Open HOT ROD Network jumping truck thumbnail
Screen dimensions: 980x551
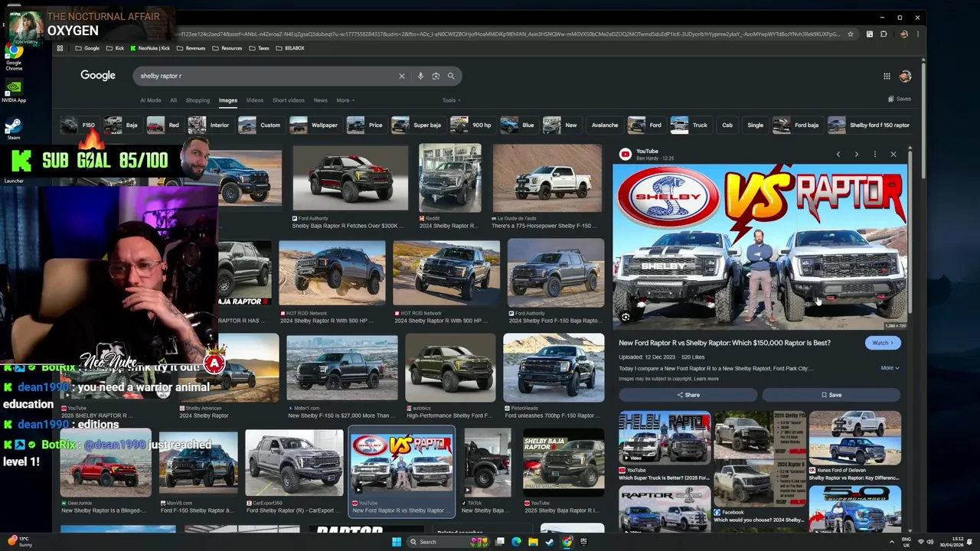pyautogui.click(x=332, y=272)
